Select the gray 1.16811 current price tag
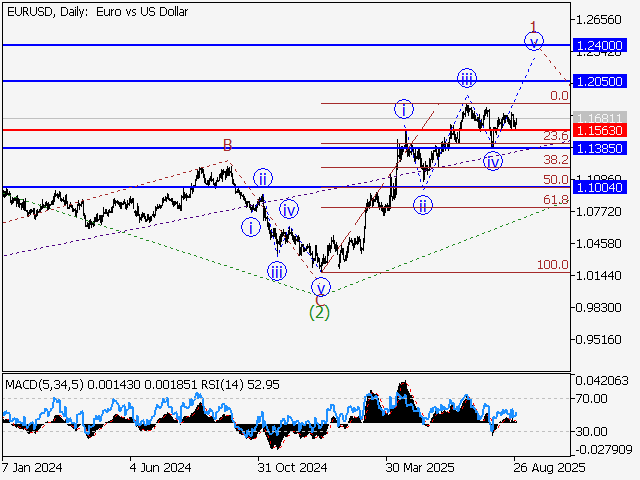Image resolution: width=640 pixels, height=480 pixels. [601, 118]
